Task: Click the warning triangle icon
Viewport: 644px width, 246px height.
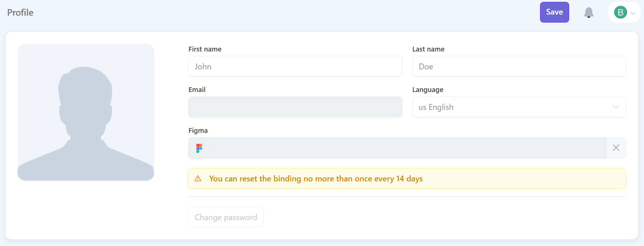Action: click(x=198, y=178)
